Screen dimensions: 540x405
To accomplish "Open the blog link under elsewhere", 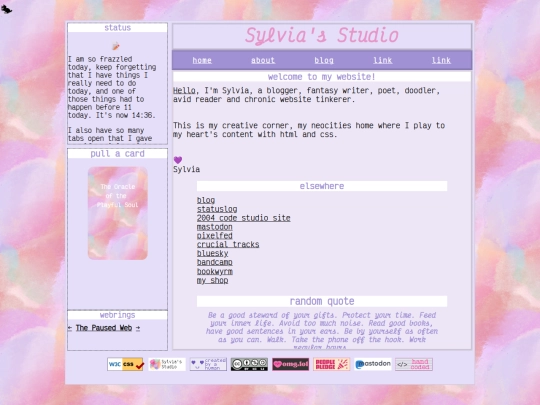I will tap(206, 200).
